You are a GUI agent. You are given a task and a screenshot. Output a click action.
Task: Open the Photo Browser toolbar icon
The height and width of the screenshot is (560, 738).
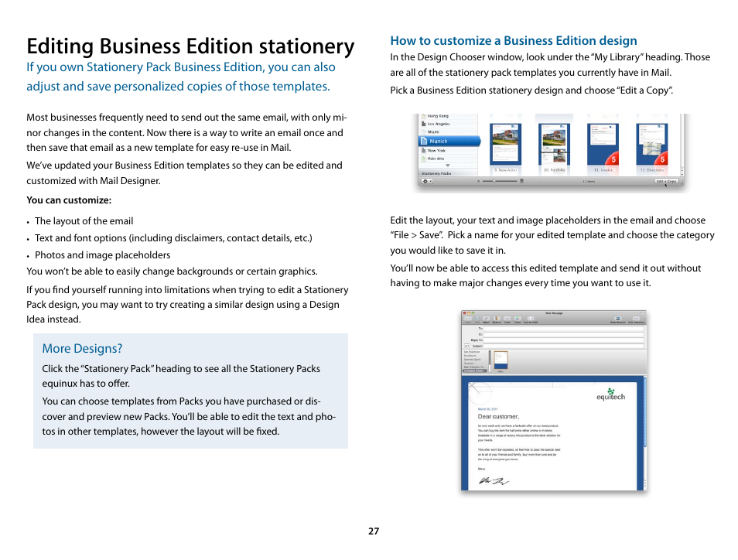pos(618,319)
